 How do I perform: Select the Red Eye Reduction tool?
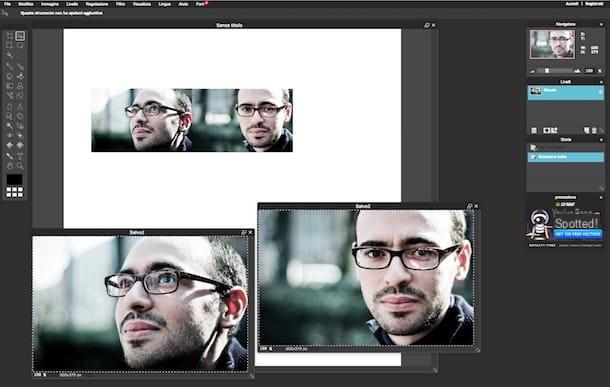(9, 135)
